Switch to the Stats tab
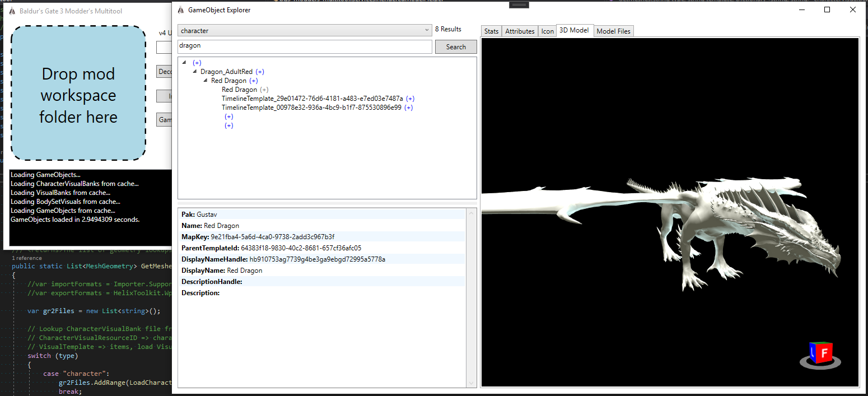Screen dimensions: 868x396 click(491, 31)
